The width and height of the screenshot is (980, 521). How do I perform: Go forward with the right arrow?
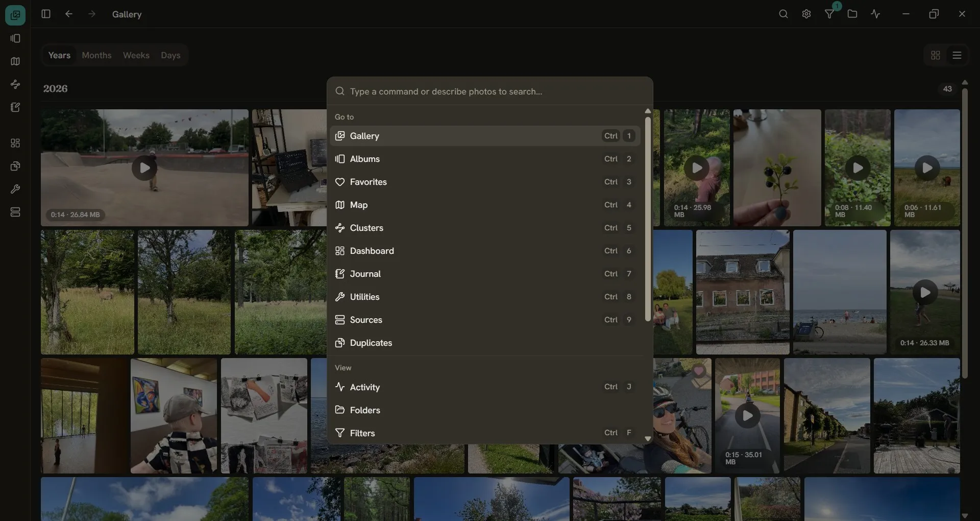(x=92, y=14)
